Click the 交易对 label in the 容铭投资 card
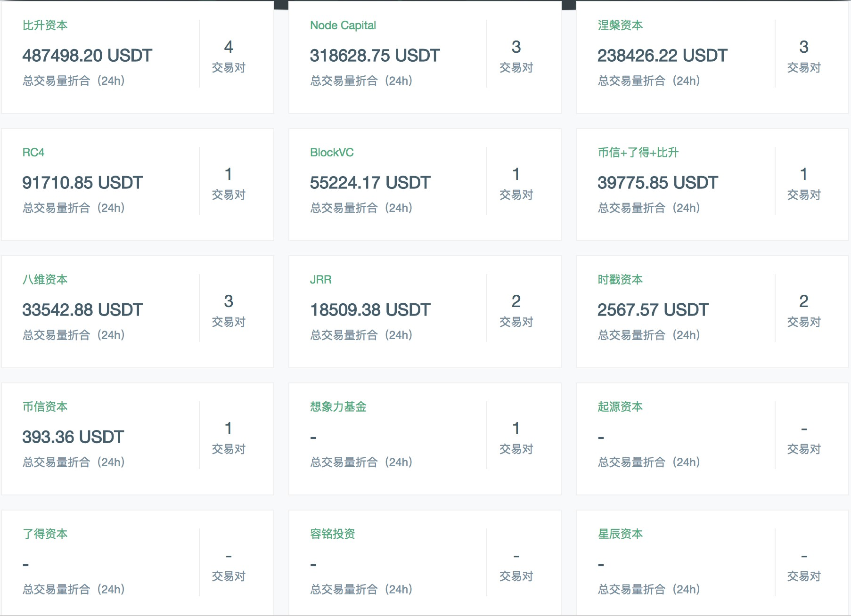The height and width of the screenshot is (616, 851). coord(516,576)
